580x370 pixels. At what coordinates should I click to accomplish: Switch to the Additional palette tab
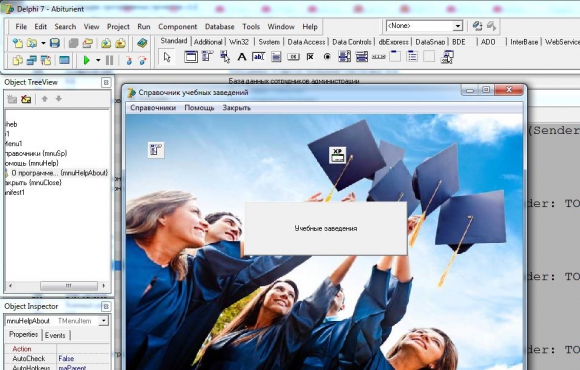(208, 42)
